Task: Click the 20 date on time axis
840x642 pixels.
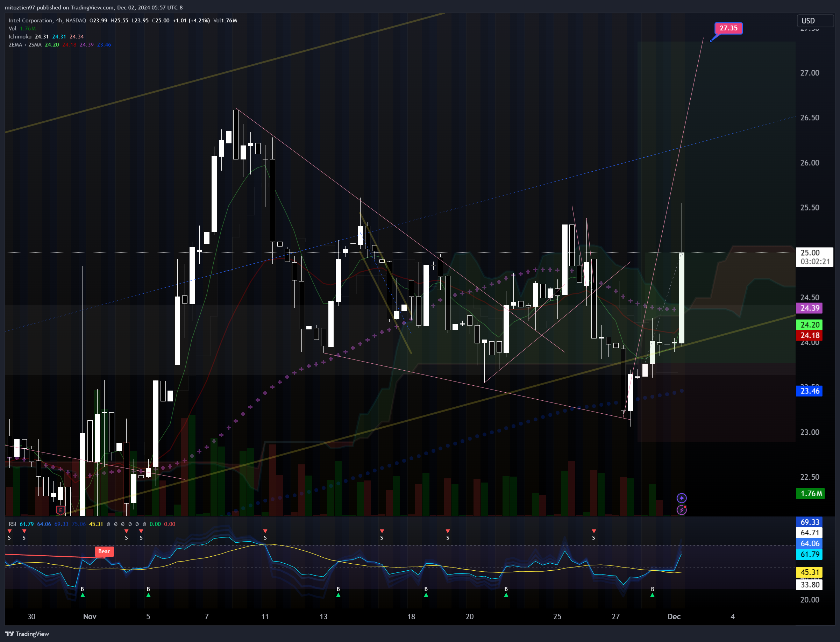Action: tap(470, 616)
